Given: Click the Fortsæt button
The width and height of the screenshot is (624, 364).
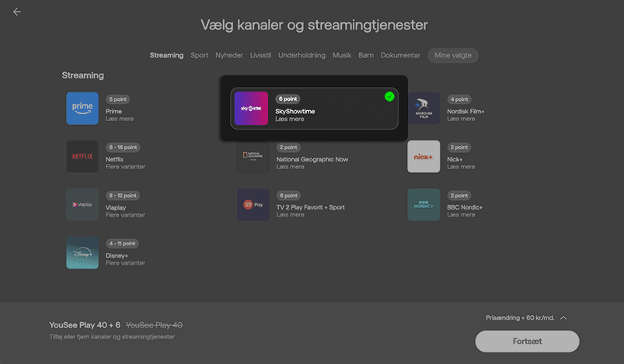Looking at the screenshot, I should [528, 341].
